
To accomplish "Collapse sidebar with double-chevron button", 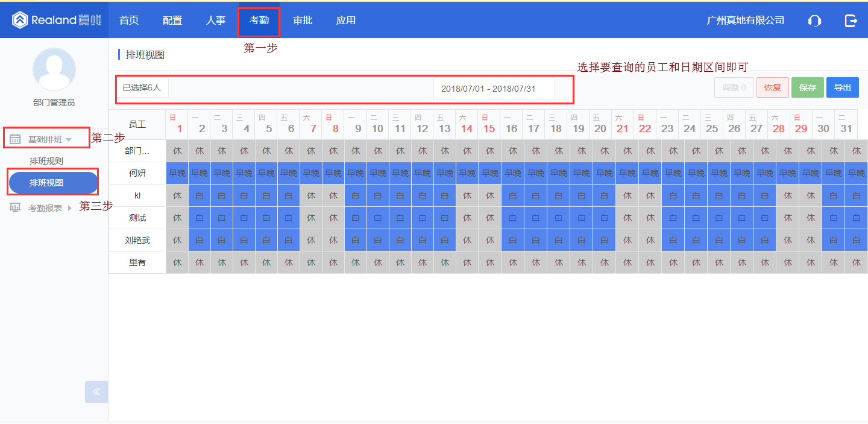I will pyautogui.click(x=96, y=391).
